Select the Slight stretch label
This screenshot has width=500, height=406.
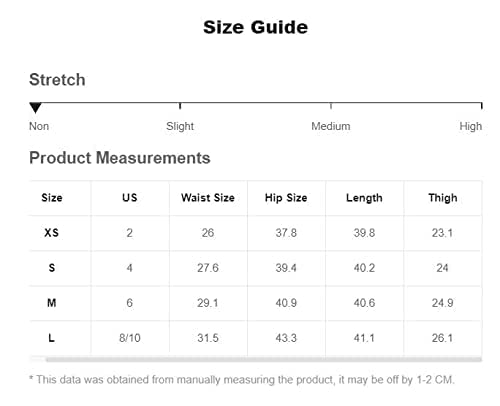(x=180, y=126)
